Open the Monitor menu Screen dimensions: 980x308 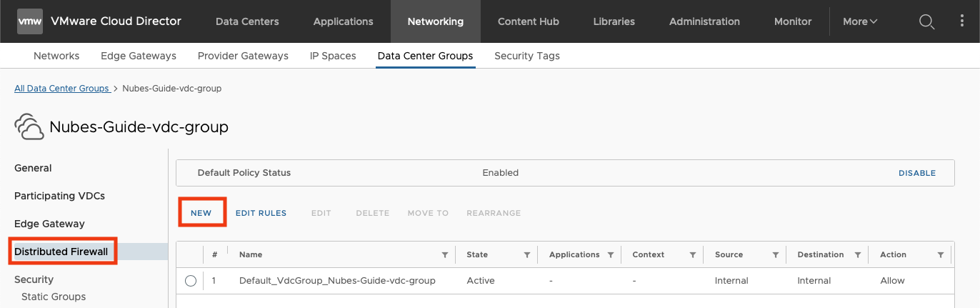[x=793, y=21]
